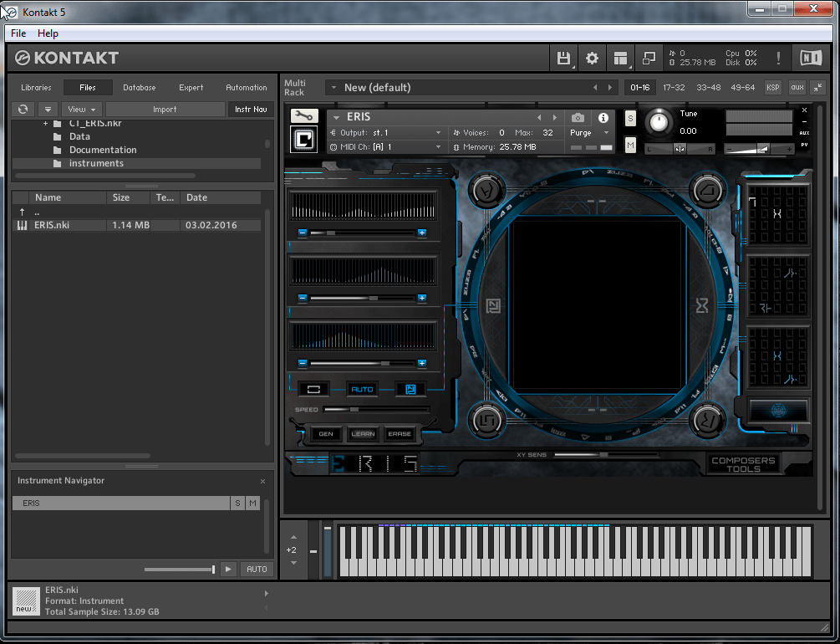The image size is (840, 644).
Task: Click the minus button under the top waveform
Action: click(x=303, y=233)
